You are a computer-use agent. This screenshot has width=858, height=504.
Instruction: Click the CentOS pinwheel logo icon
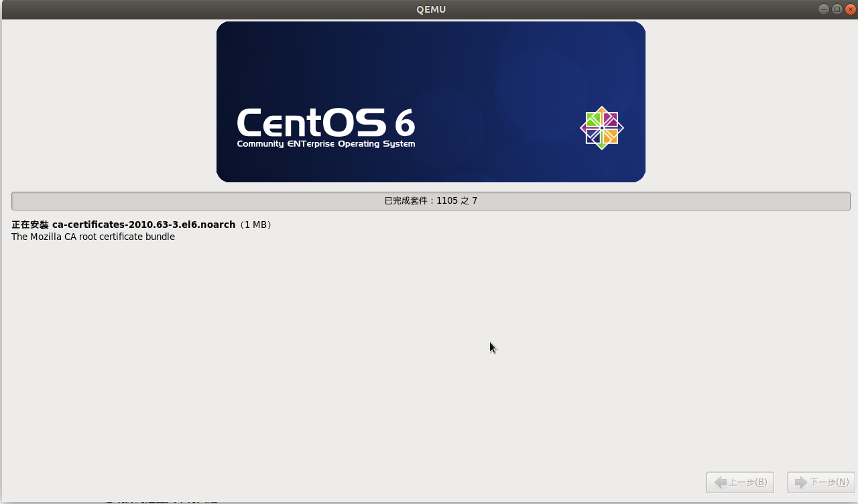pyautogui.click(x=602, y=128)
